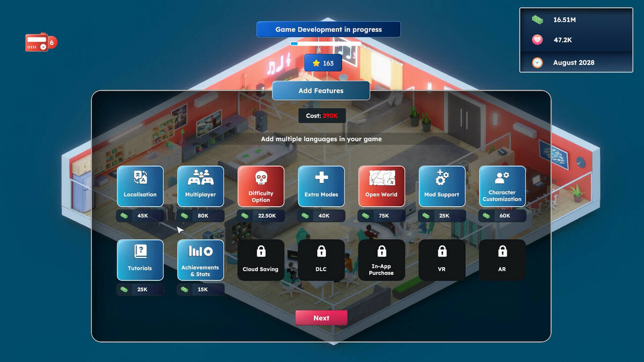
Task: Click the orange clock date icon
Action: (537, 62)
